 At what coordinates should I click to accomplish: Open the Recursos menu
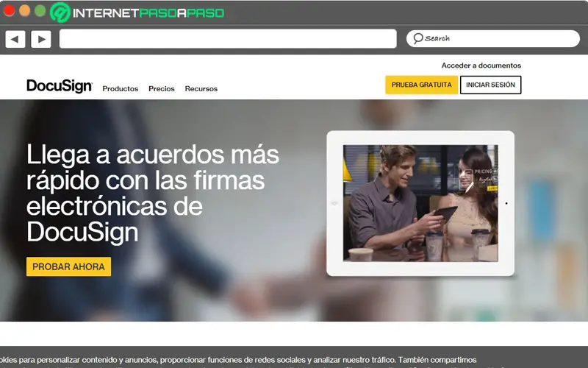(x=201, y=89)
